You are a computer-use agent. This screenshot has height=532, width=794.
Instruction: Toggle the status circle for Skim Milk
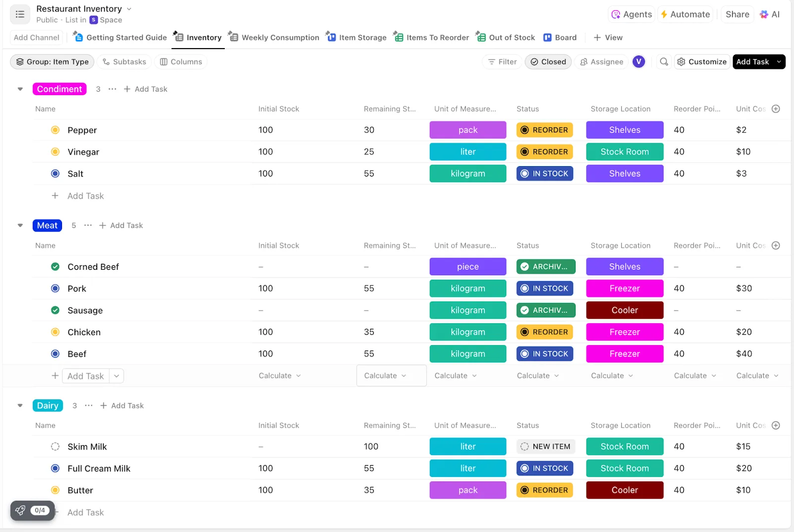[x=55, y=447]
